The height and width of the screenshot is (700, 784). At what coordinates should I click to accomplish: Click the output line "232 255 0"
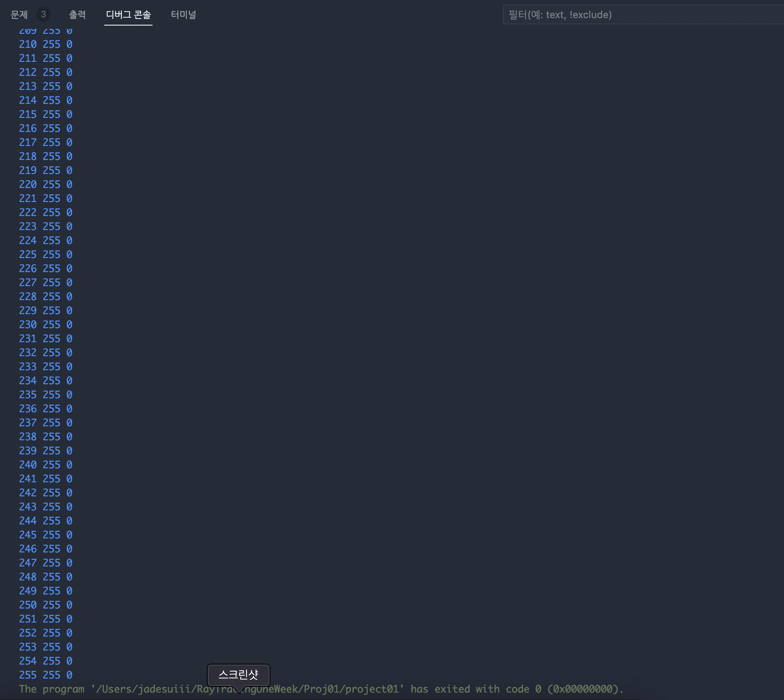pos(46,352)
